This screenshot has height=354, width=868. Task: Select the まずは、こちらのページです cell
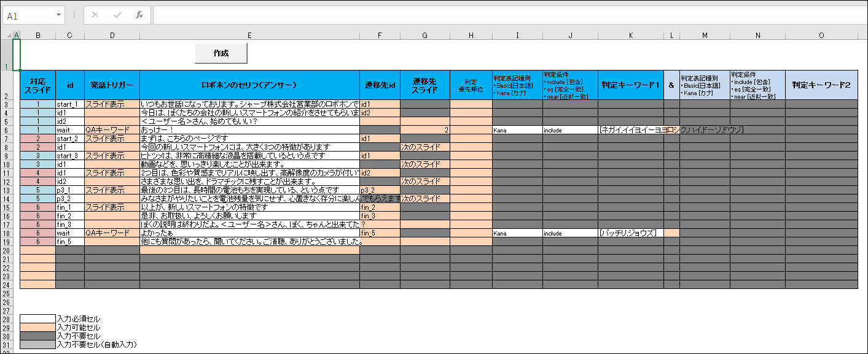[249, 139]
